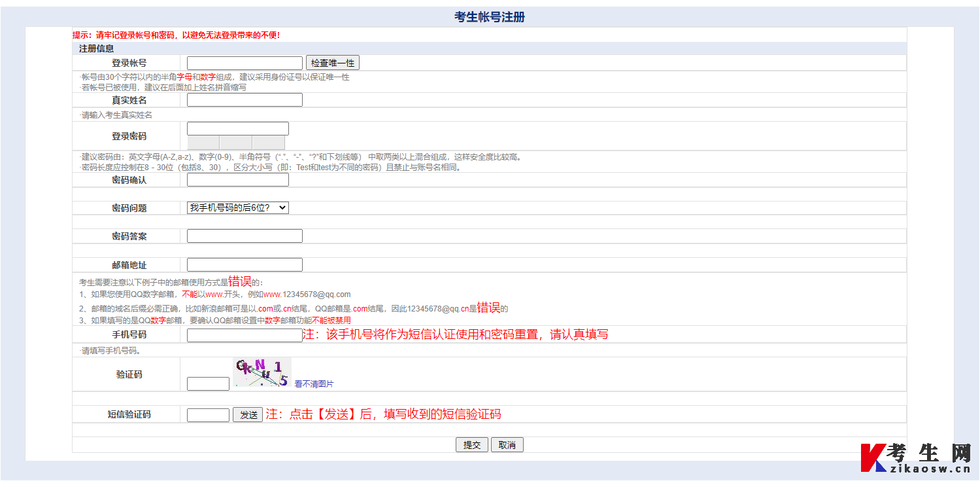Submit the form with 提交 button
980x481 pixels.
tap(472, 445)
